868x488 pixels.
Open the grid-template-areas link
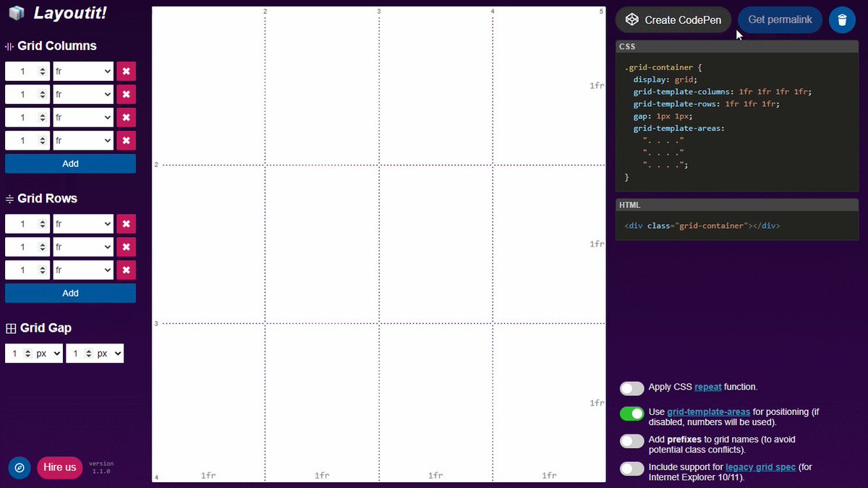click(x=708, y=411)
